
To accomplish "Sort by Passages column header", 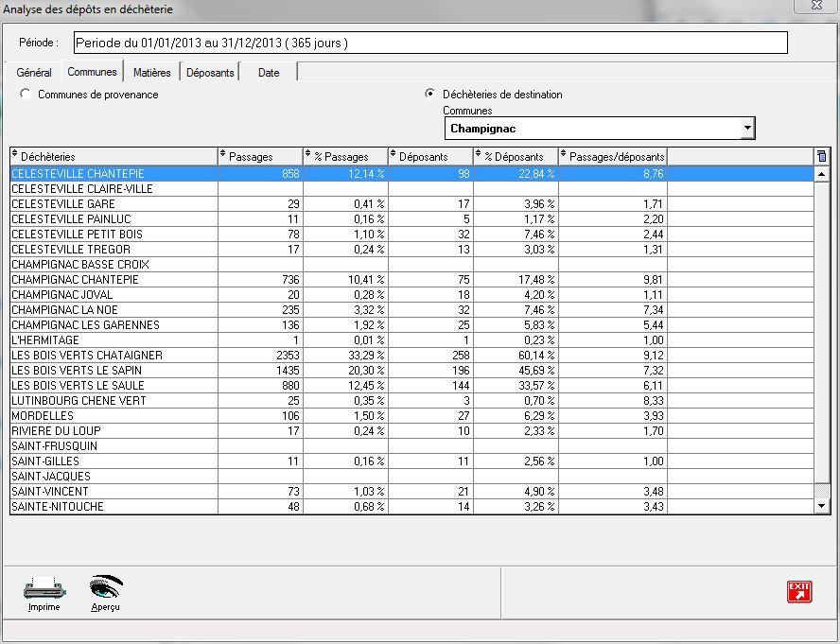I will coord(260,156).
